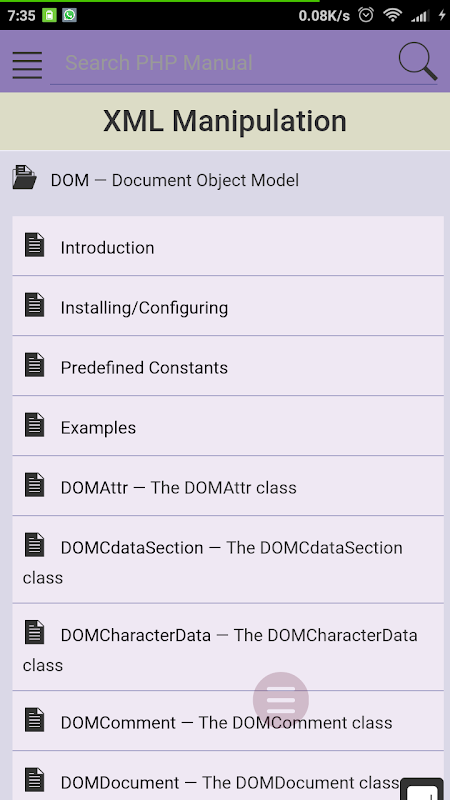Collapse the DOM open folder icon
Viewport: 450px width, 800px height.
(24, 177)
